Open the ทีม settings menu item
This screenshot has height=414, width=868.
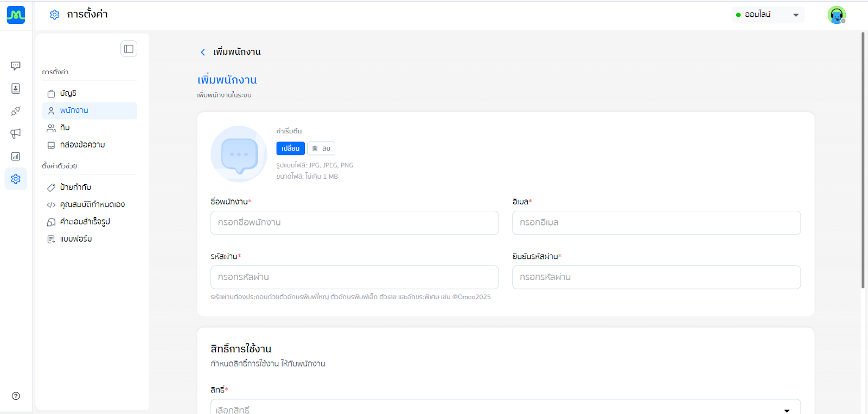pos(90,128)
